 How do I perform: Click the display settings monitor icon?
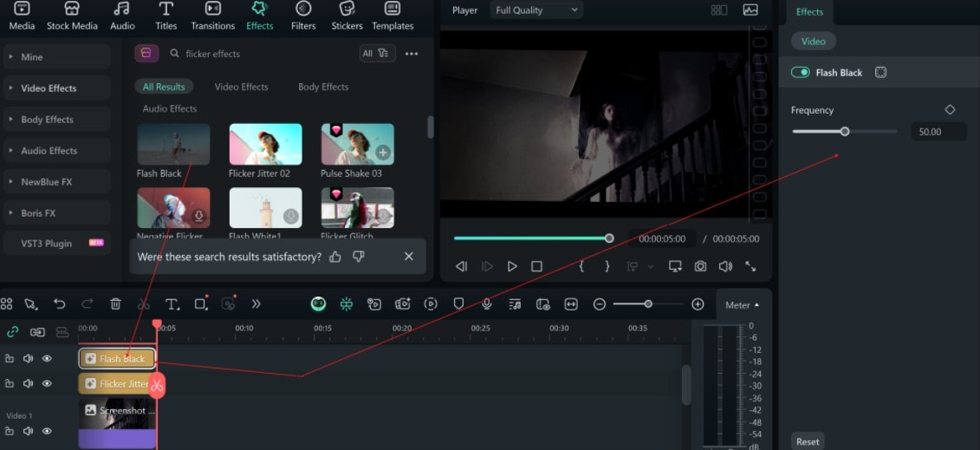pos(675,266)
